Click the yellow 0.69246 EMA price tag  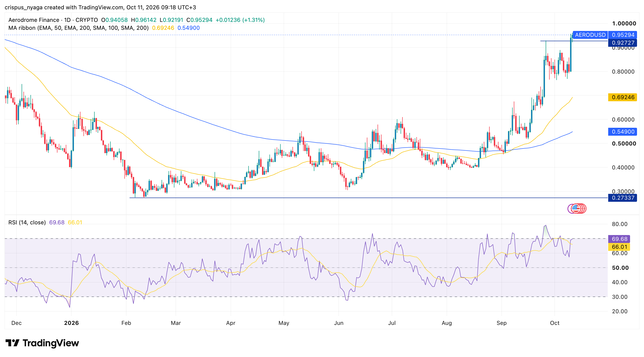tap(623, 97)
